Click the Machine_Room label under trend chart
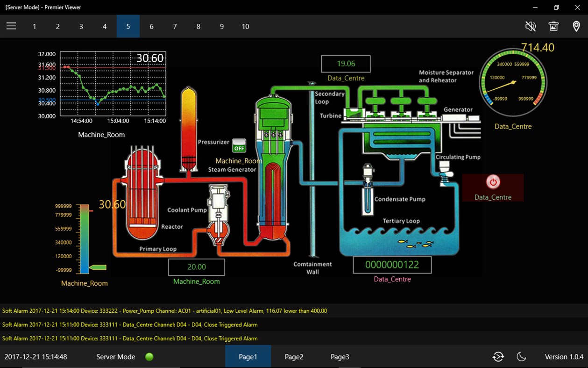The image size is (588, 368). tap(101, 135)
